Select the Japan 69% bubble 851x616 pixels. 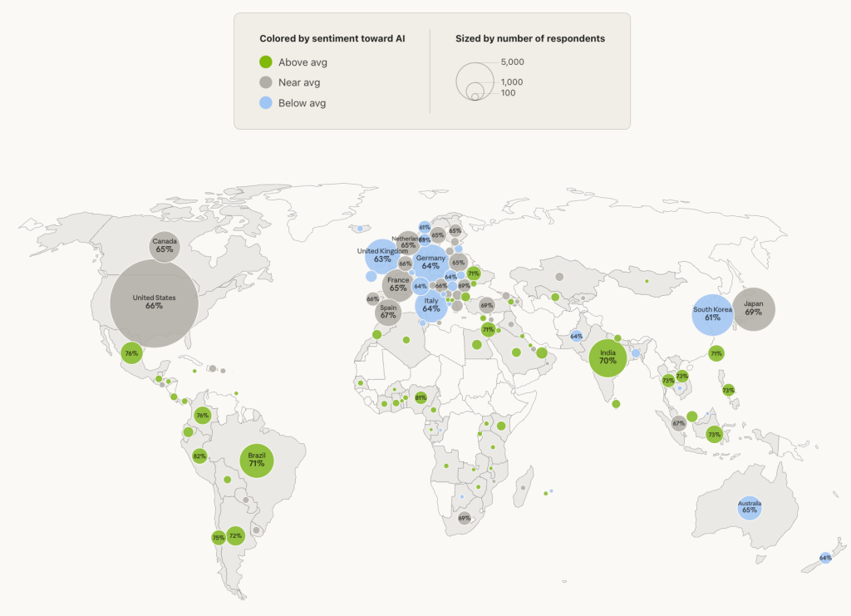754,308
